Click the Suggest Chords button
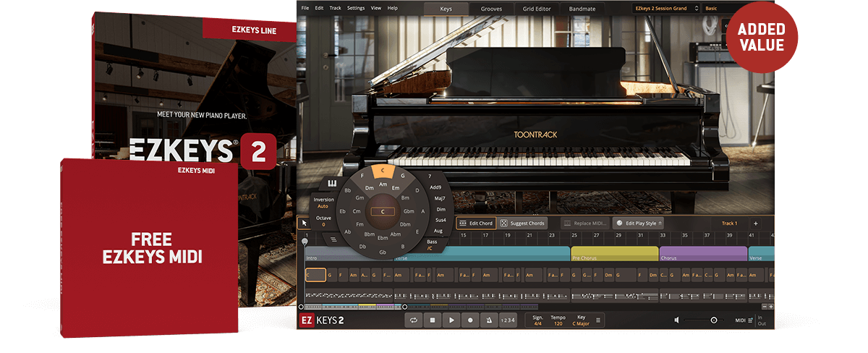Screen dimensions: 868x353 522,223
